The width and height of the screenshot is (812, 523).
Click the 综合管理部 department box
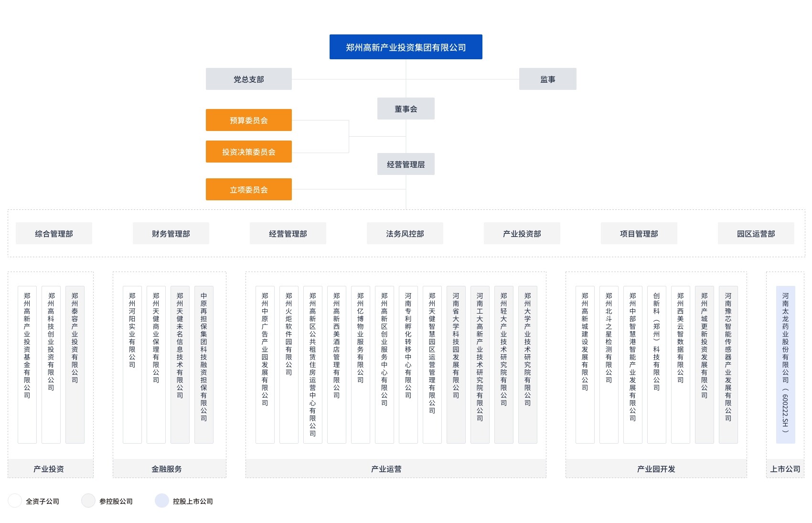pyautogui.click(x=53, y=233)
